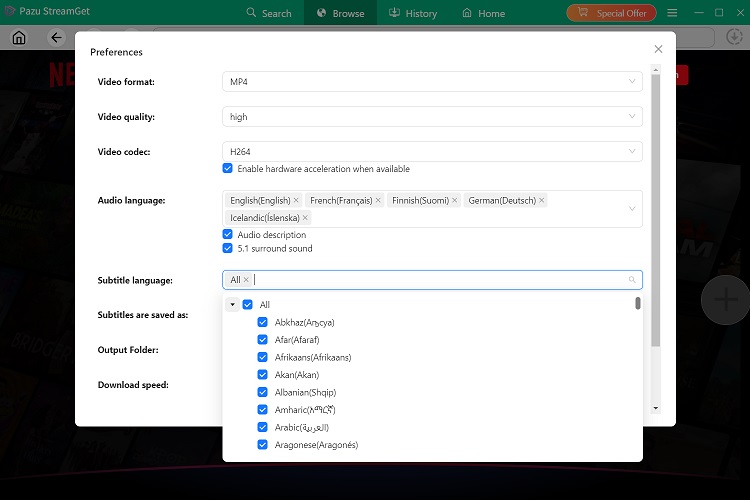Expand the Audio language dropdown arrow
The width and height of the screenshot is (750, 500).
(x=632, y=209)
